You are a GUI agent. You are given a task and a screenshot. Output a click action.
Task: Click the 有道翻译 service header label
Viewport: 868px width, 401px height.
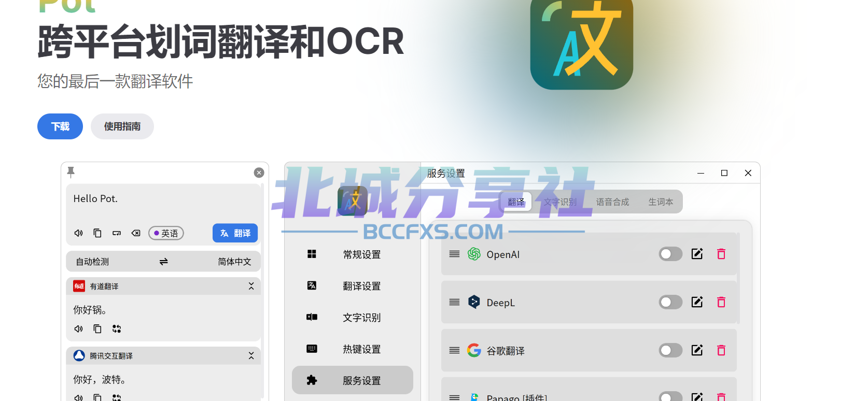point(104,286)
